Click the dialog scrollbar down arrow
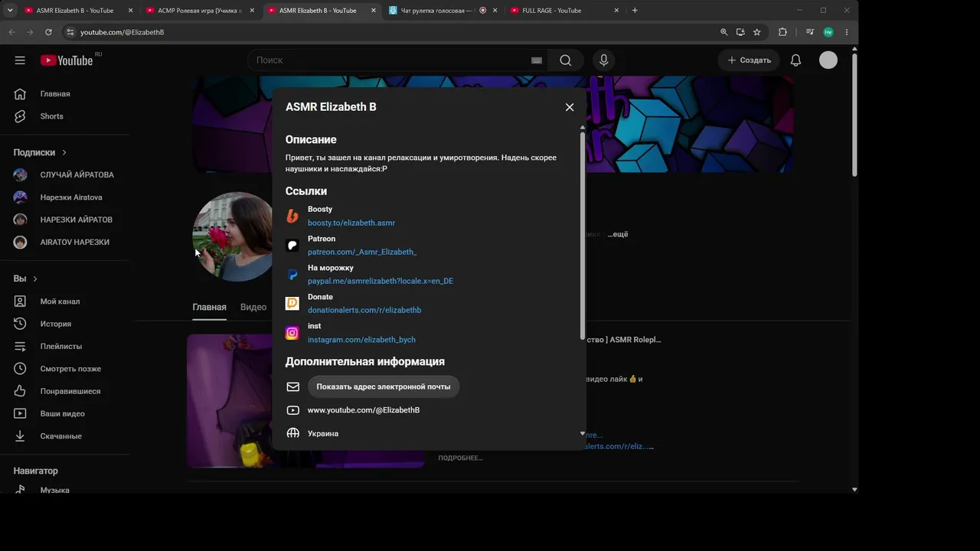Image resolution: width=980 pixels, height=551 pixels. [x=583, y=434]
